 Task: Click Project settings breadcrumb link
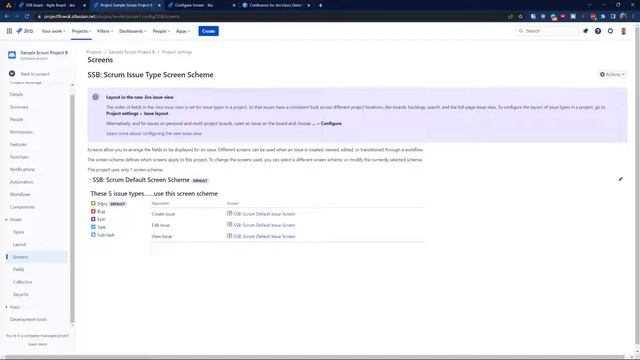(177, 52)
